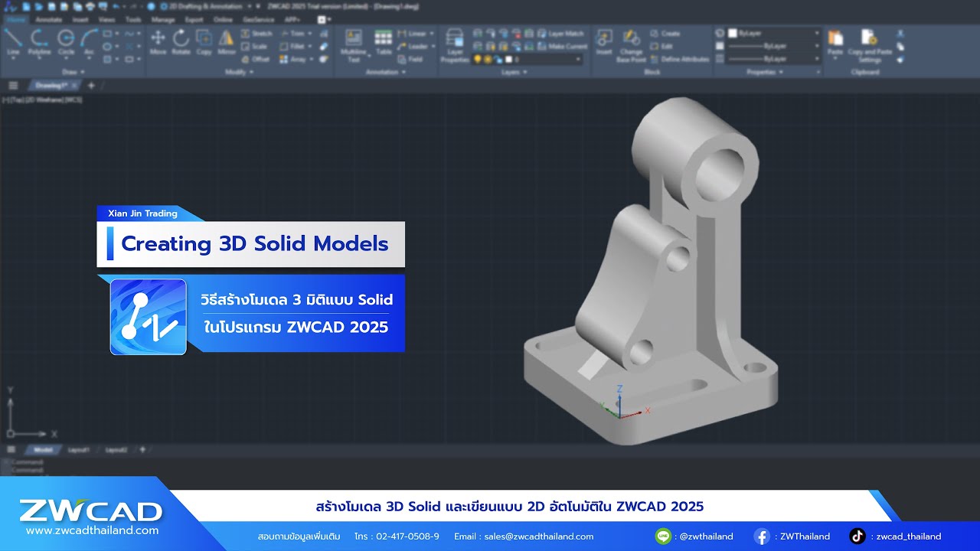The width and height of the screenshot is (980, 551).
Task: Activate the Mirror tool
Action: tap(227, 43)
